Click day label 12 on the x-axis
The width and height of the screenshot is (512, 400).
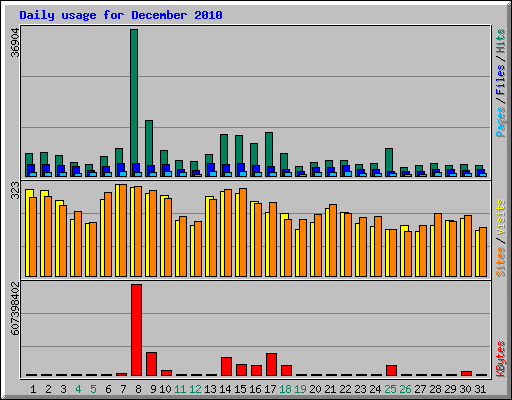coord(195,389)
